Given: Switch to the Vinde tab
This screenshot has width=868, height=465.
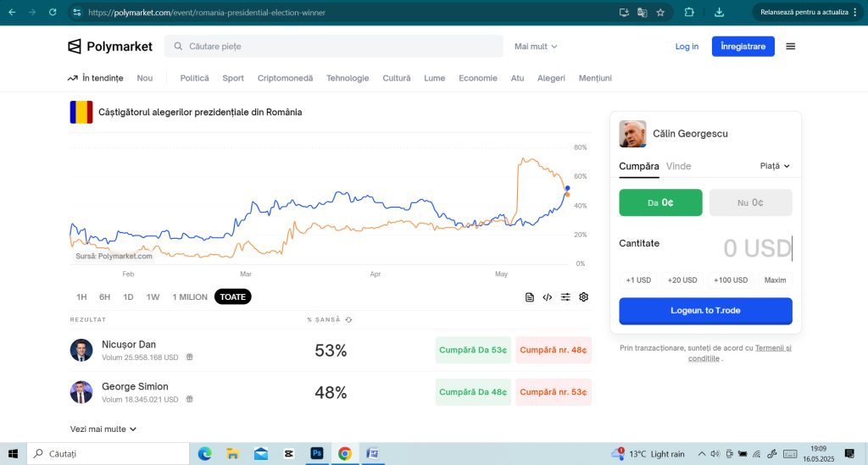Looking at the screenshot, I should [x=678, y=166].
